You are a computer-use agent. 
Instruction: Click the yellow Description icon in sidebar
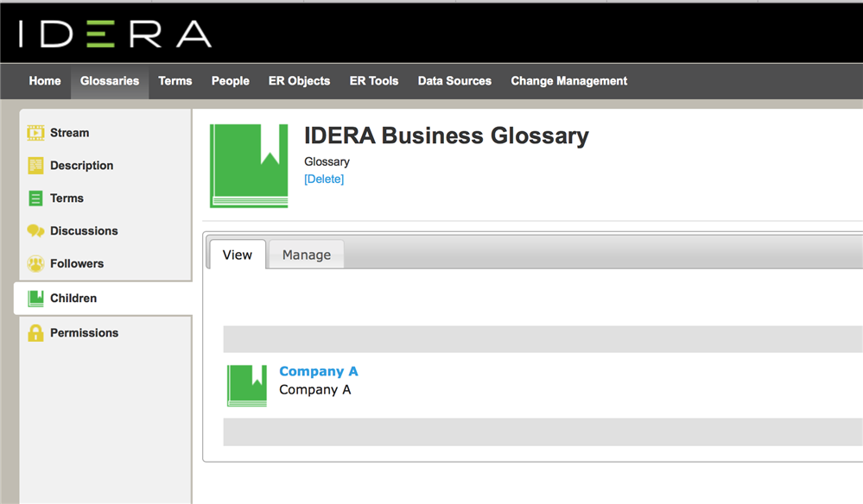tap(35, 166)
